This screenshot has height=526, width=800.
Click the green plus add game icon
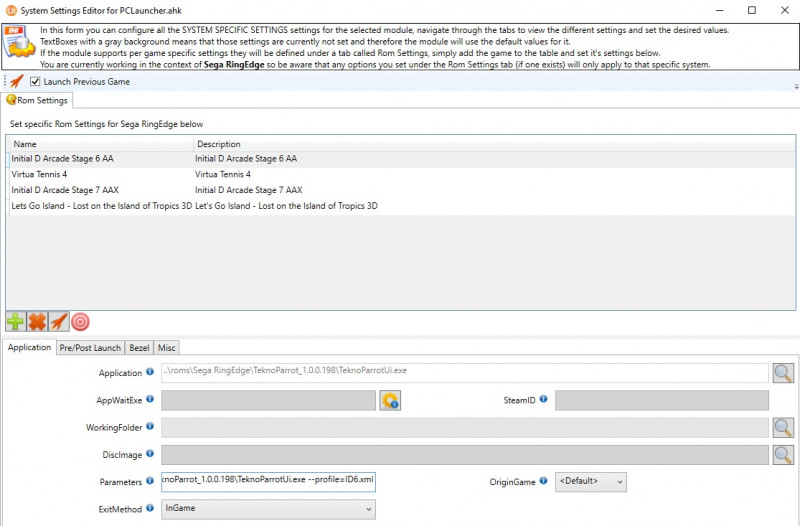tap(15, 322)
